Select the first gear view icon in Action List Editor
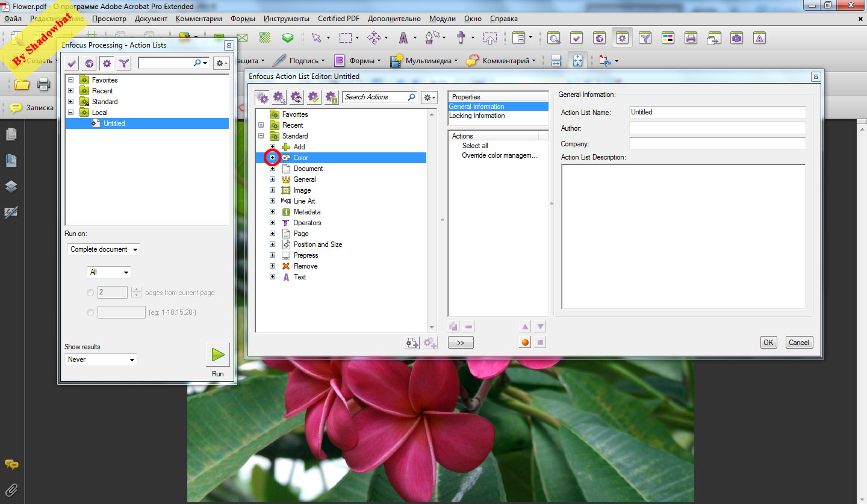 click(263, 97)
